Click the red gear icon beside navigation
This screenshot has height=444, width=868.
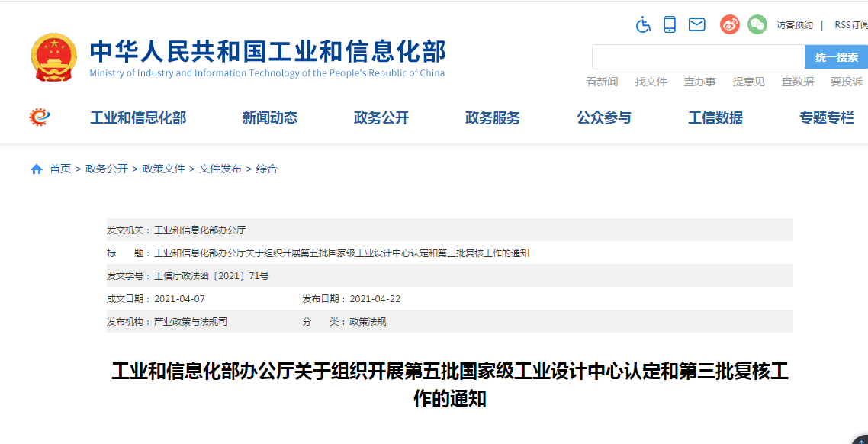click(x=40, y=117)
